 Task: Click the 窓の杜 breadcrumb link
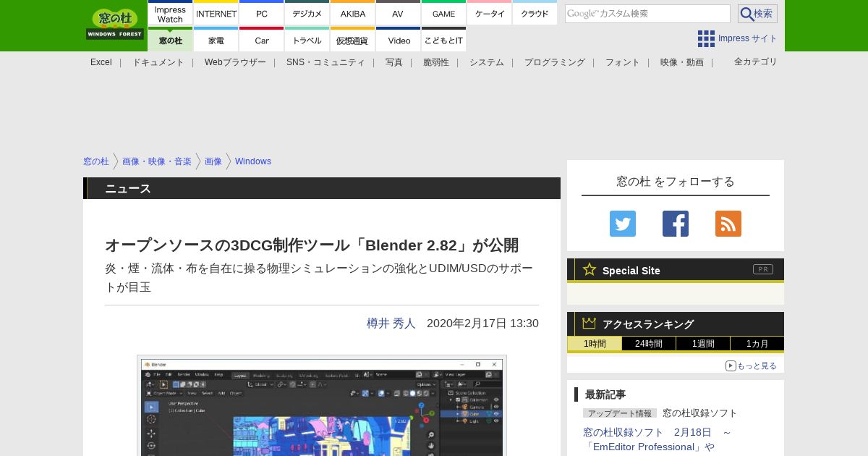pyautogui.click(x=96, y=161)
